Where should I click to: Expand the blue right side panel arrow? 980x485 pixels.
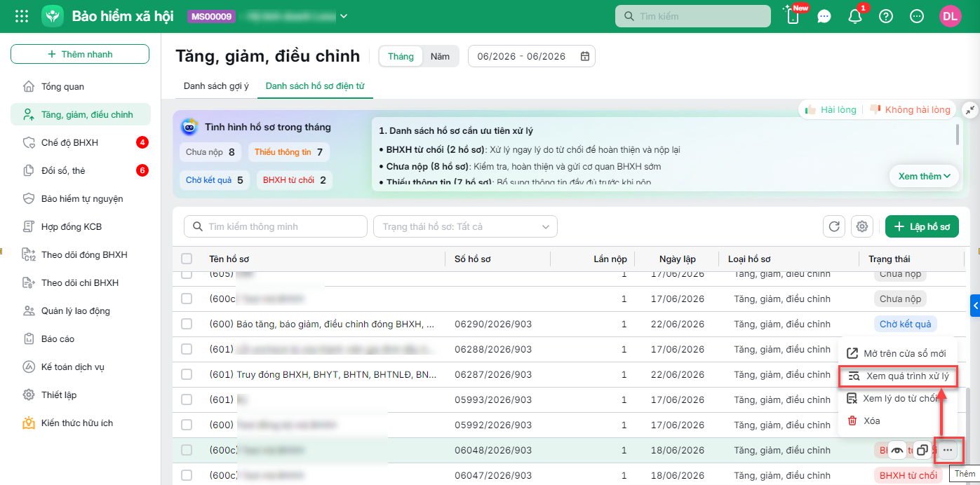click(x=975, y=306)
